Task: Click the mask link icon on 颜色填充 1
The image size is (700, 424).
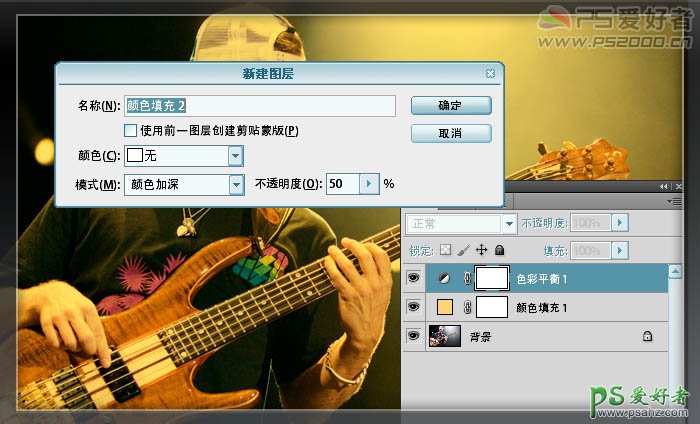Action: 466,308
